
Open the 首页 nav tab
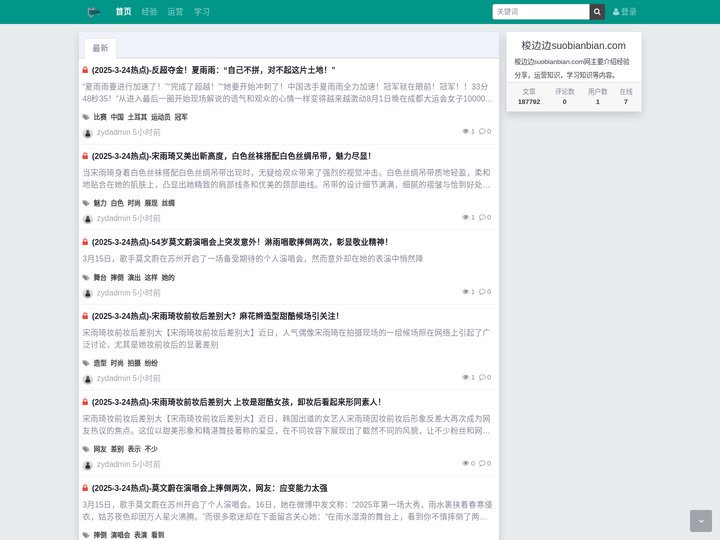pyautogui.click(x=124, y=12)
